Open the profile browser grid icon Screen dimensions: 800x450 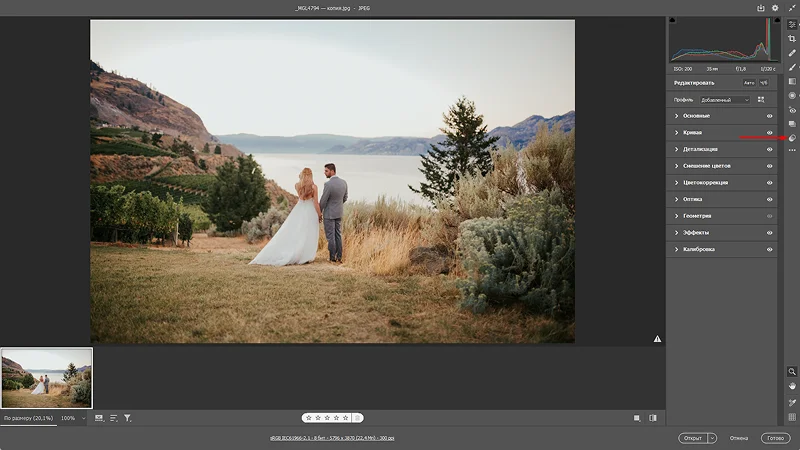tap(761, 99)
